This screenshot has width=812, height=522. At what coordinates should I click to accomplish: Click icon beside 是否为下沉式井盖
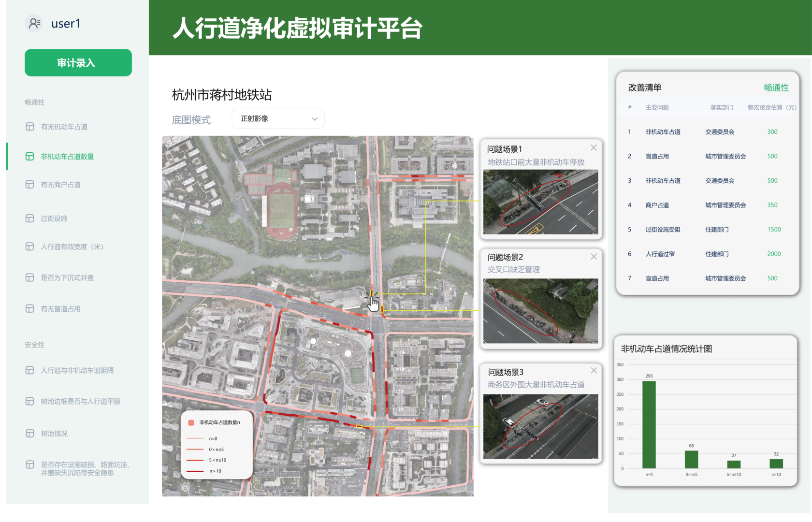pyautogui.click(x=30, y=277)
